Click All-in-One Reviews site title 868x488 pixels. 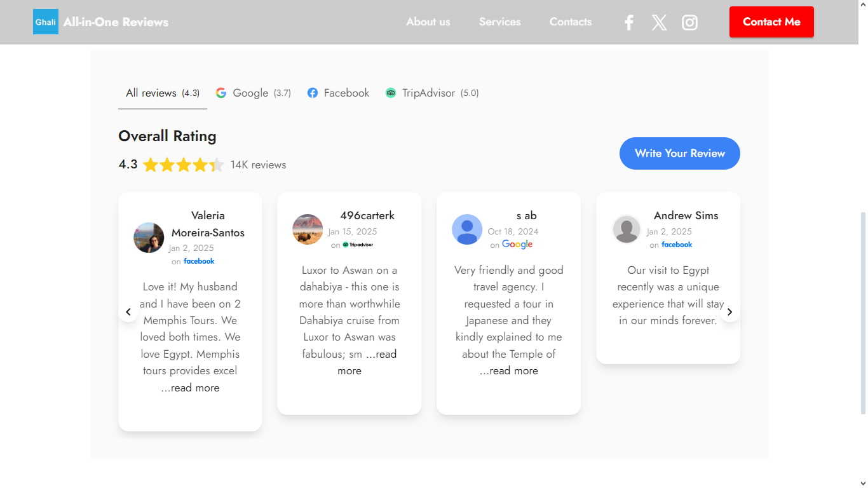[x=116, y=22]
